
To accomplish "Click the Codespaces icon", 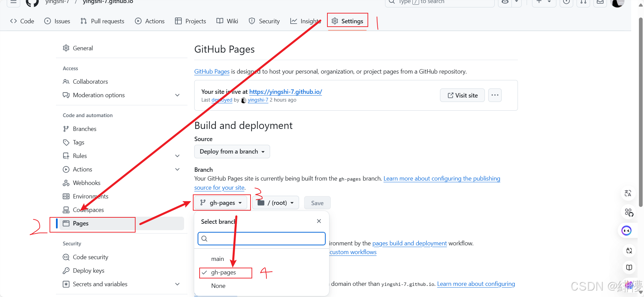I will pyautogui.click(x=66, y=210).
